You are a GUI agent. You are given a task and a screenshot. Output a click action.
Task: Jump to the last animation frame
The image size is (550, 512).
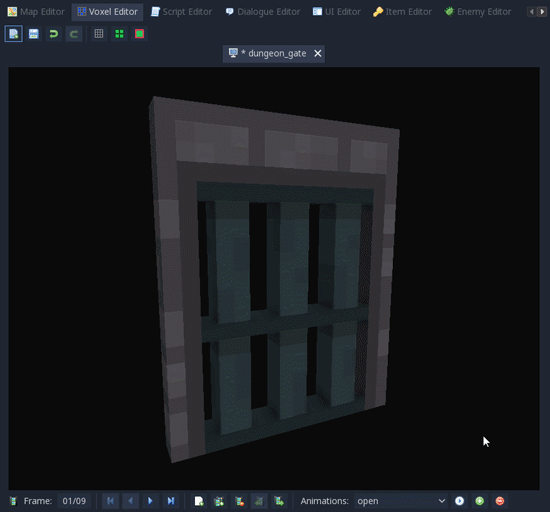coord(171,501)
